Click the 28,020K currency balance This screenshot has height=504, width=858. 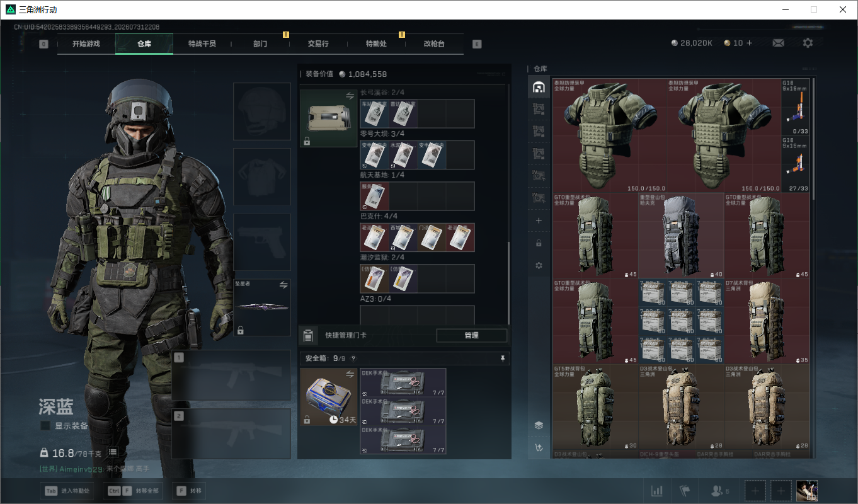point(692,43)
